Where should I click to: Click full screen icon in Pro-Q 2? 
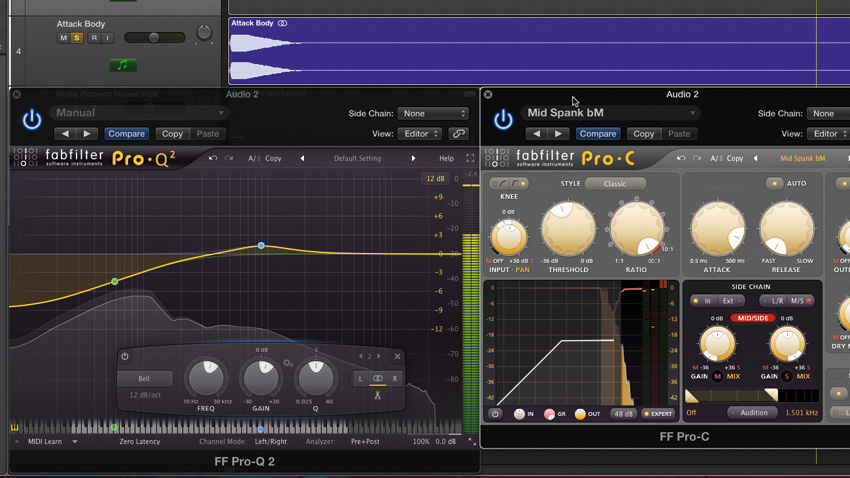click(470, 158)
